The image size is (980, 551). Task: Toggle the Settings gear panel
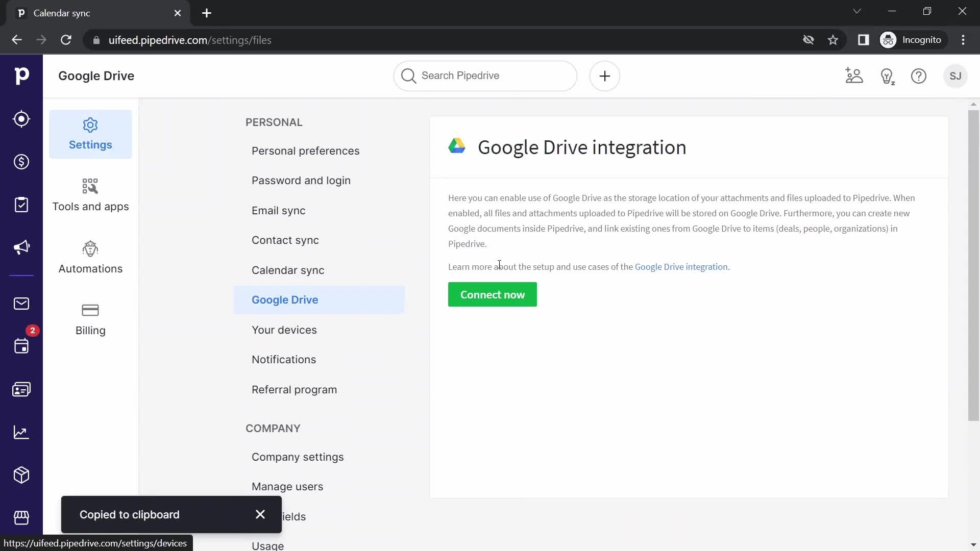tap(90, 133)
